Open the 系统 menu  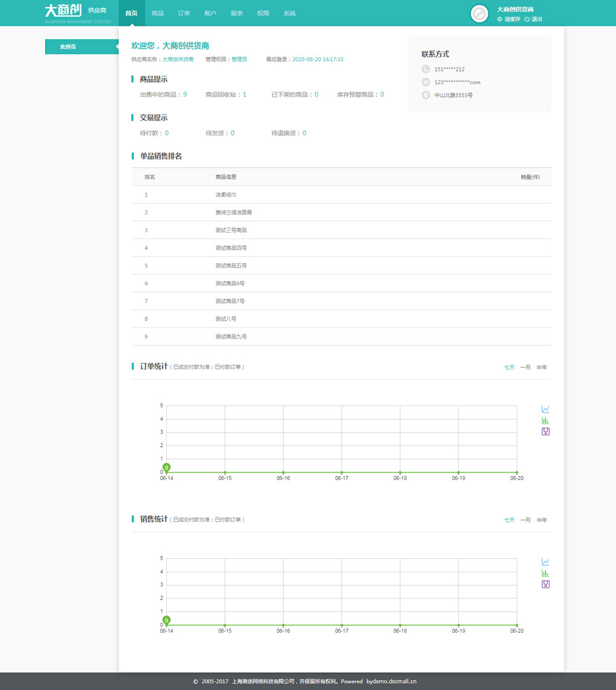coord(290,13)
